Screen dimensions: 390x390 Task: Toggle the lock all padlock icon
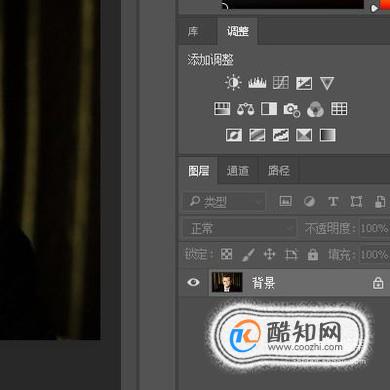tap(313, 255)
